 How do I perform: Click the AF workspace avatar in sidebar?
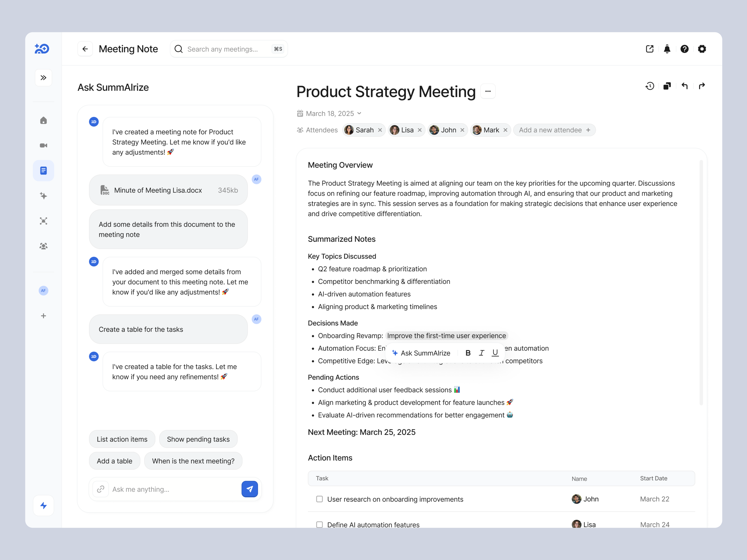(43, 291)
